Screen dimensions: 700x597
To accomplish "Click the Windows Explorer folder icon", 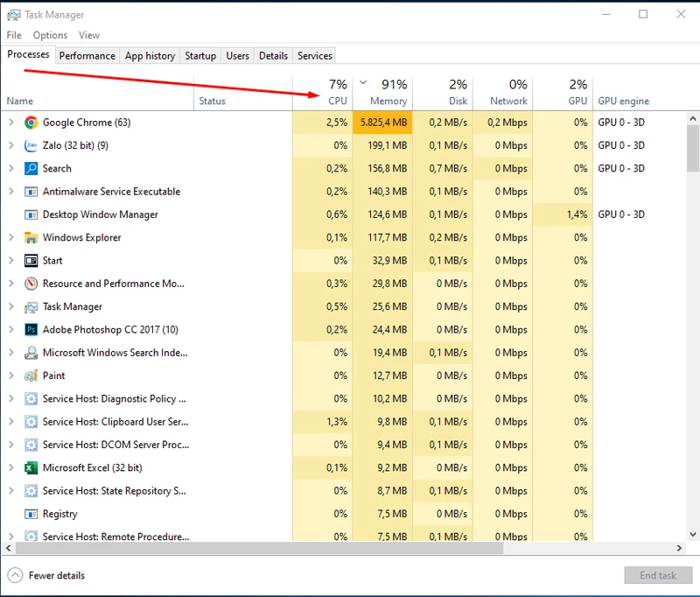I will point(31,237).
